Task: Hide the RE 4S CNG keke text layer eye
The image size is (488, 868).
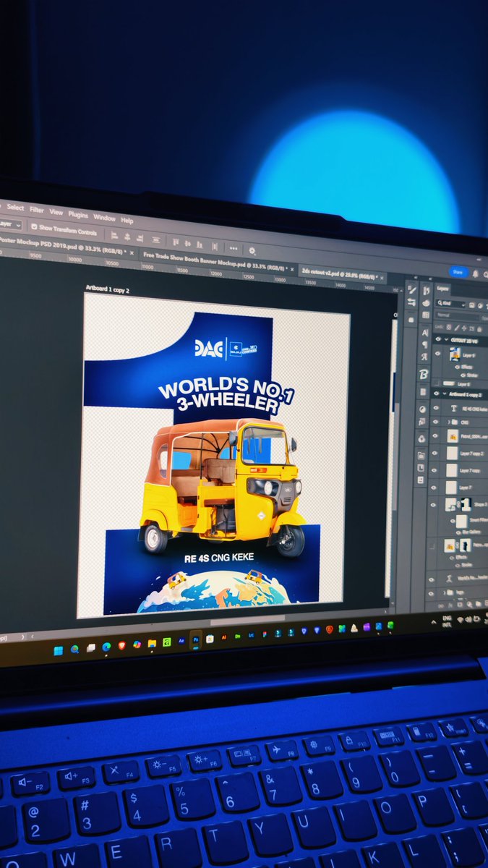Action: tap(436, 408)
